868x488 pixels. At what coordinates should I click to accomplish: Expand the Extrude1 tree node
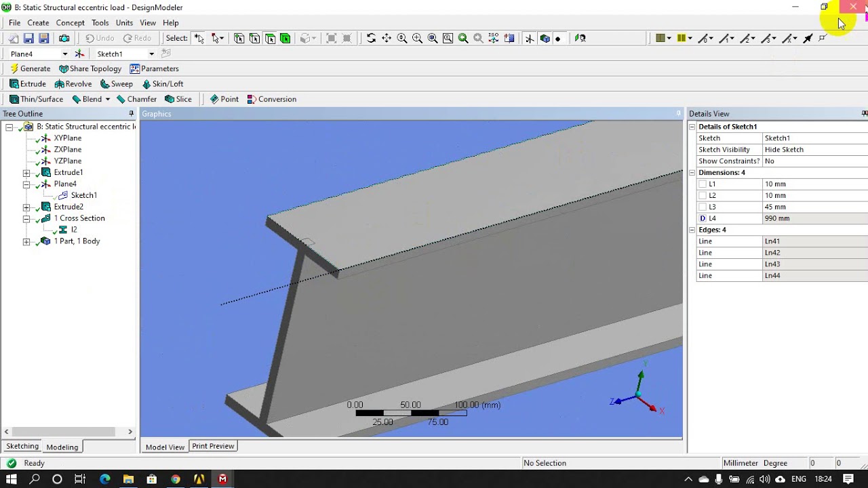pos(26,173)
